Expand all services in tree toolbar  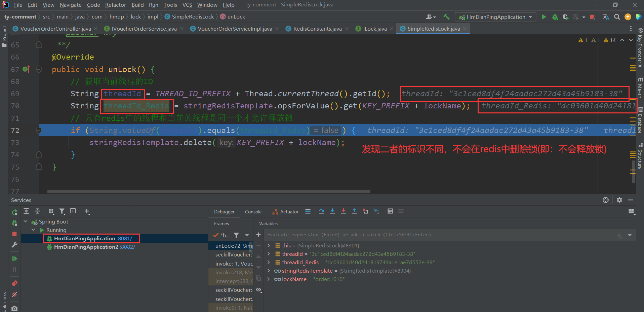[26, 211]
